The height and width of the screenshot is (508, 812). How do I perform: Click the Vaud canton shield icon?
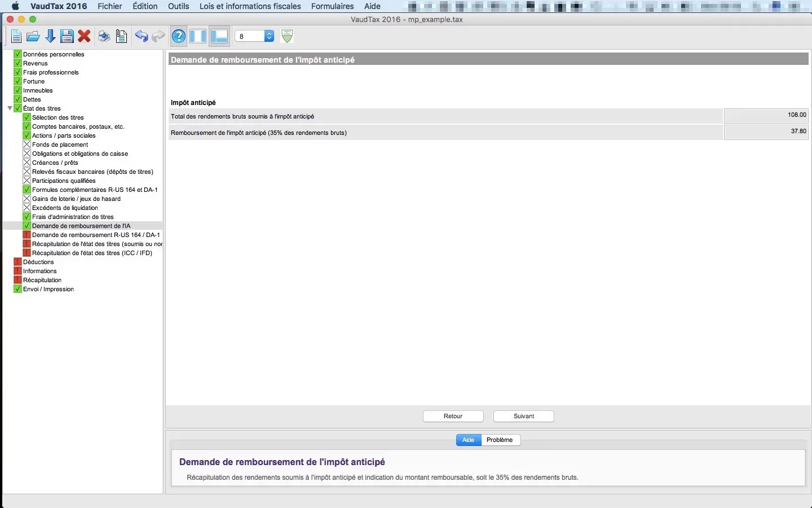pos(287,36)
